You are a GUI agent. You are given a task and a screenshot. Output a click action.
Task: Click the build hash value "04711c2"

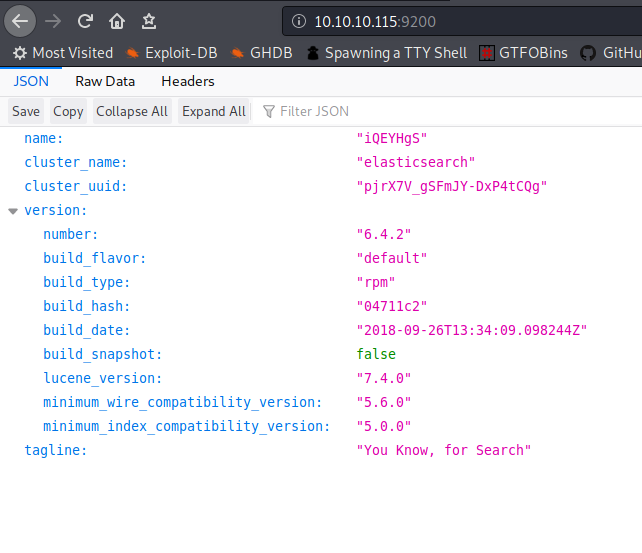pyautogui.click(x=392, y=307)
